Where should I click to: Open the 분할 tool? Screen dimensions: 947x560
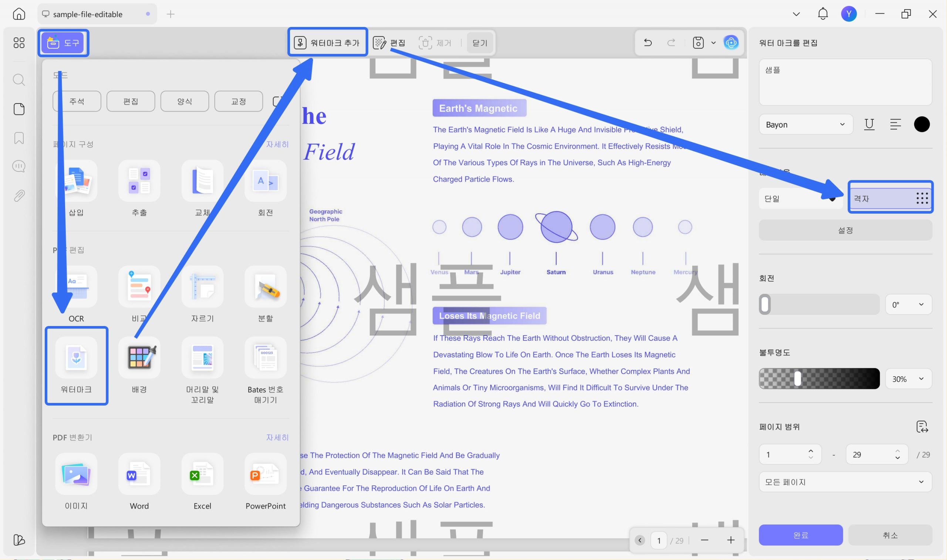pyautogui.click(x=266, y=295)
